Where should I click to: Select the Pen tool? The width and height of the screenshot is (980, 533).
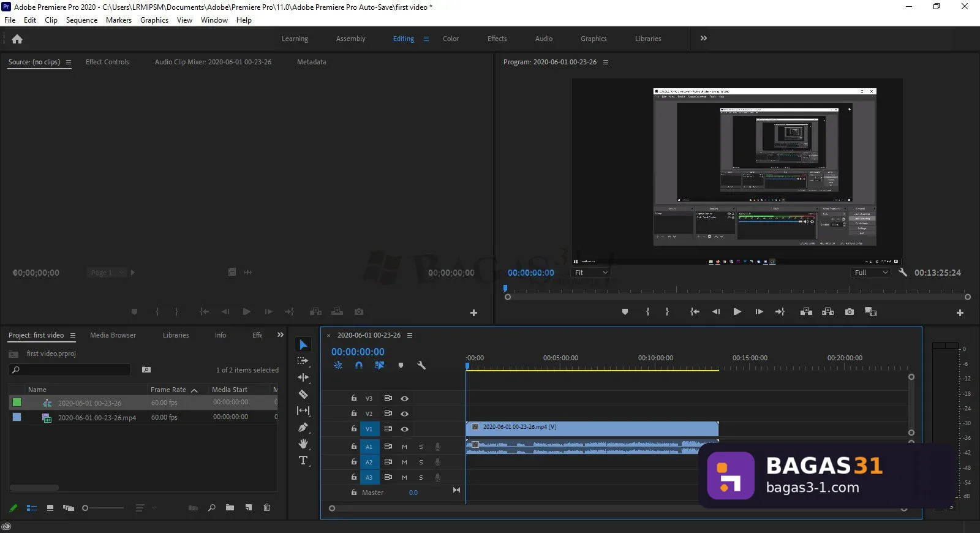point(303,427)
